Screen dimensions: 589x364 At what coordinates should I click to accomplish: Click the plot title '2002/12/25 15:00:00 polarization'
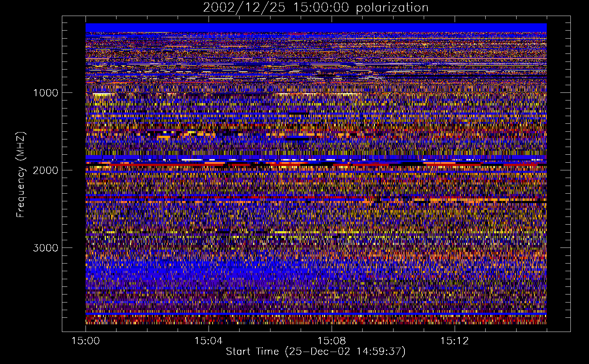(316, 8)
